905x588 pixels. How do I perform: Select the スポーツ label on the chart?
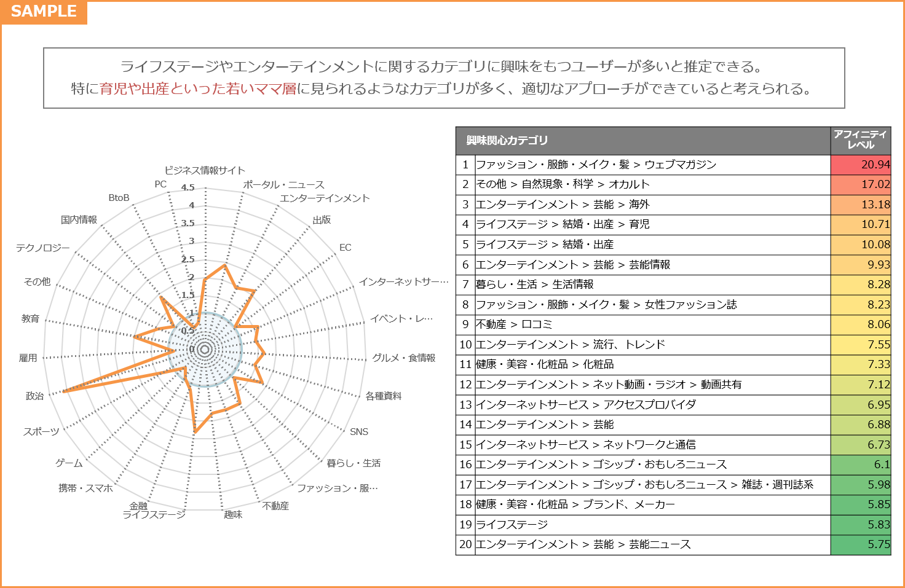(42, 432)
